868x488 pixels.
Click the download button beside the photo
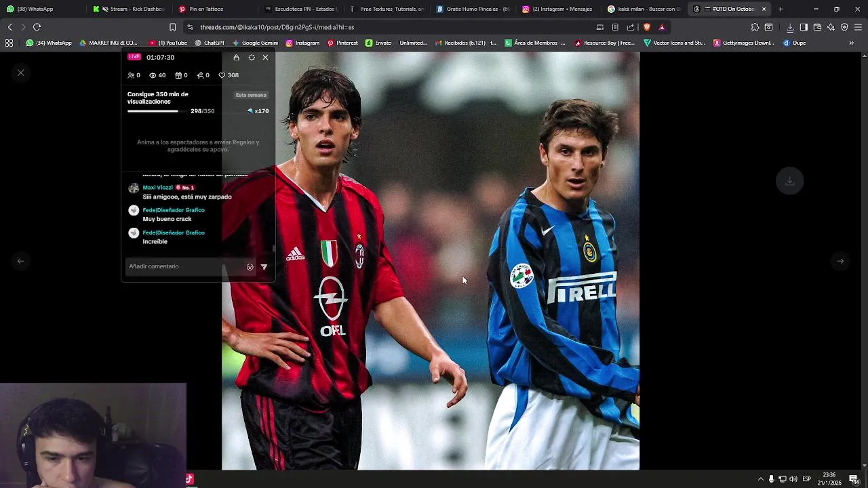pos(789,181)
